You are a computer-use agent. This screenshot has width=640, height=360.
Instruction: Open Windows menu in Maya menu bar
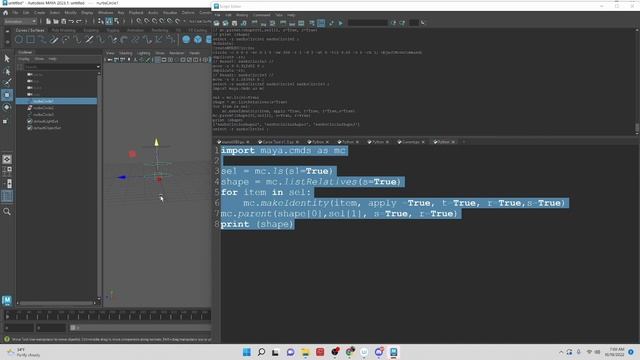click(x=105, y=13)
